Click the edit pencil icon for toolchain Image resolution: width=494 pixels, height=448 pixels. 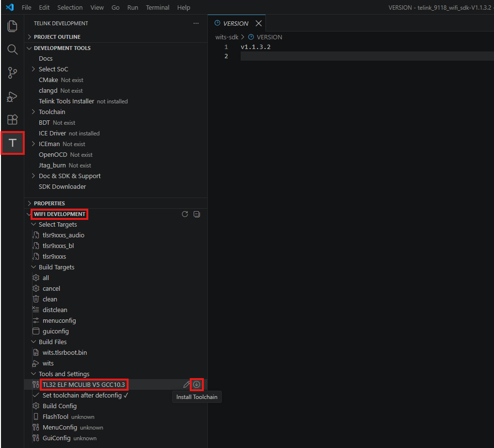186,385
